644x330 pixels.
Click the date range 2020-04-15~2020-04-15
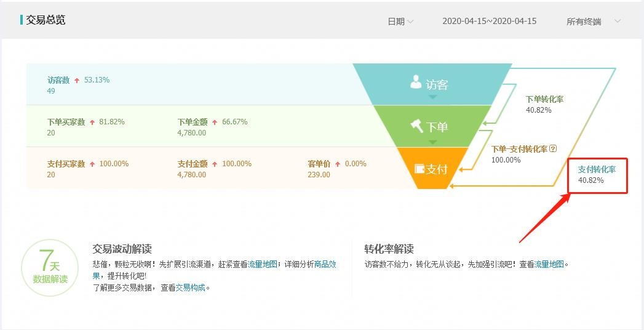(x=489, y=21)
